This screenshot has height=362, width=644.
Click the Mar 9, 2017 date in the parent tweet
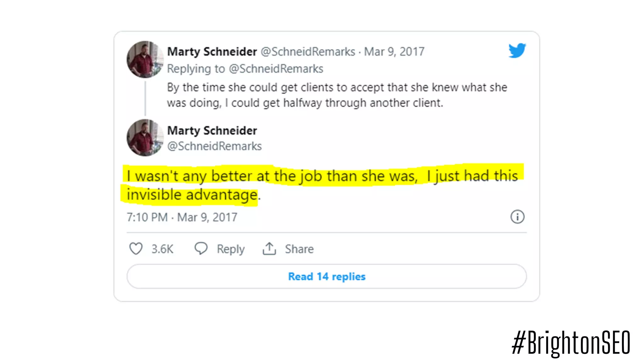point(394,52)
